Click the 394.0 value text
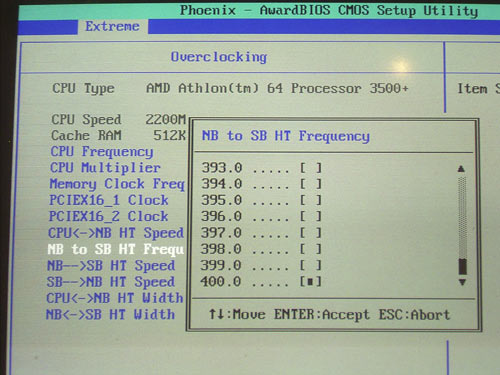The width and height of the screenshot is (500, 375). [222, 184]
